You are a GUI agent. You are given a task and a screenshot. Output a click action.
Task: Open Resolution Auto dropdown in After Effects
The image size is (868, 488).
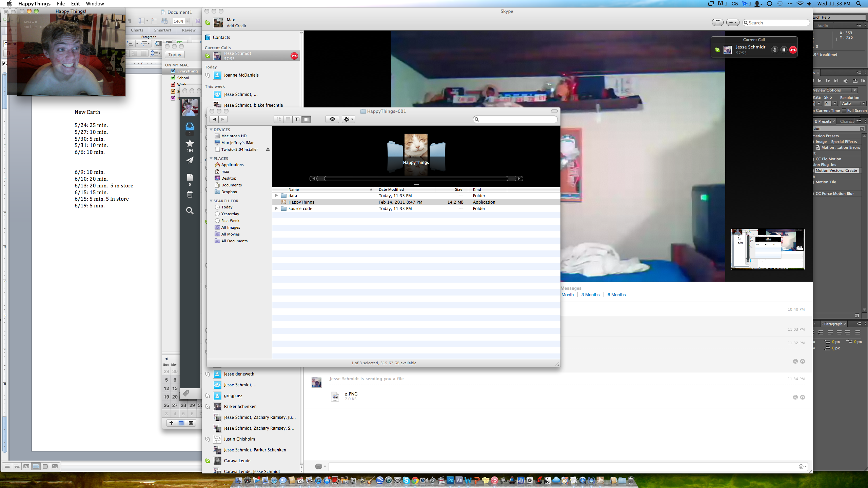coord(853,104)
